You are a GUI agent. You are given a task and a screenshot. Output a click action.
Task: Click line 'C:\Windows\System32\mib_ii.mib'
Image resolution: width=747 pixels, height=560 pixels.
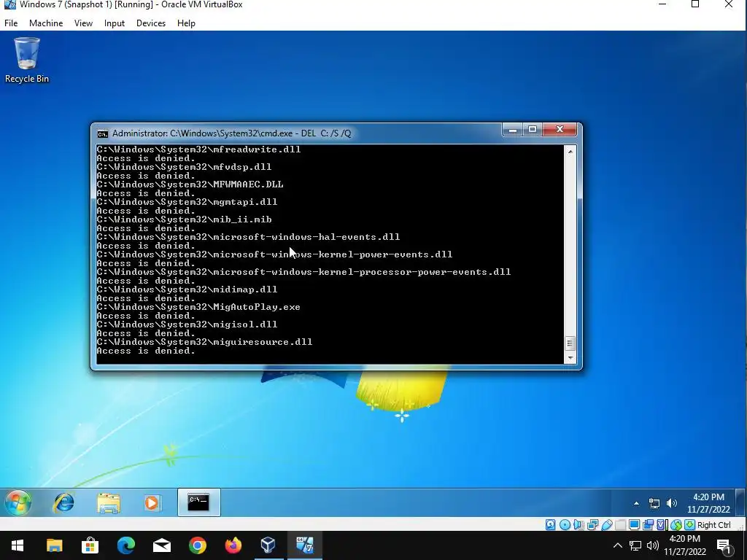(x=184, y=219)
